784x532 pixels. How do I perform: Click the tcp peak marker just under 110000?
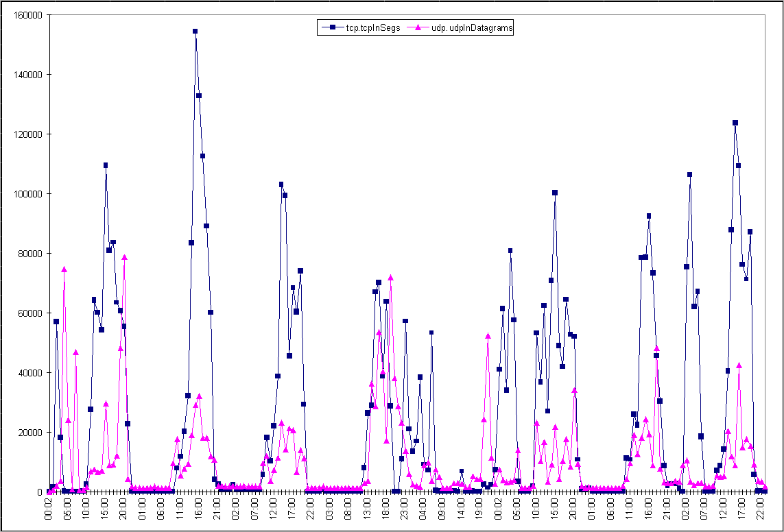[x=106, y=165]
